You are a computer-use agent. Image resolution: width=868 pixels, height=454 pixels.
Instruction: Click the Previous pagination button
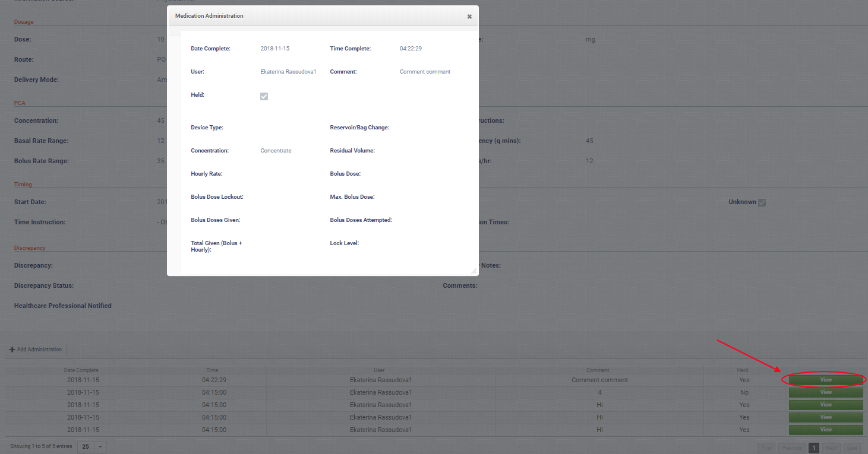tap(791, 448)
